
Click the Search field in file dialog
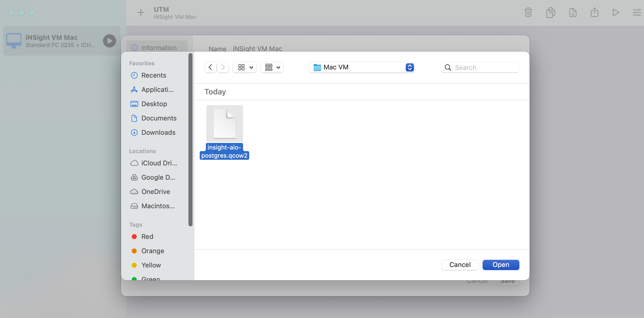tap(480, 67)
